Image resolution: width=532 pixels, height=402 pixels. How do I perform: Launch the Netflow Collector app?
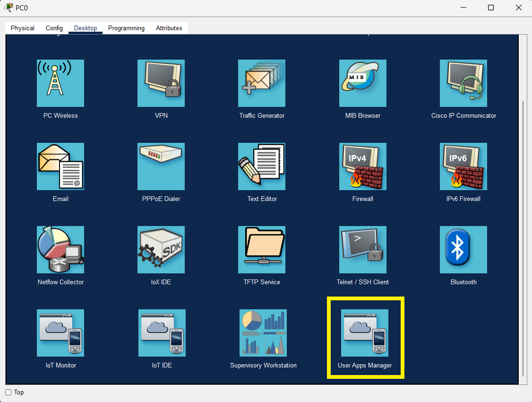[x=60, y=250]
